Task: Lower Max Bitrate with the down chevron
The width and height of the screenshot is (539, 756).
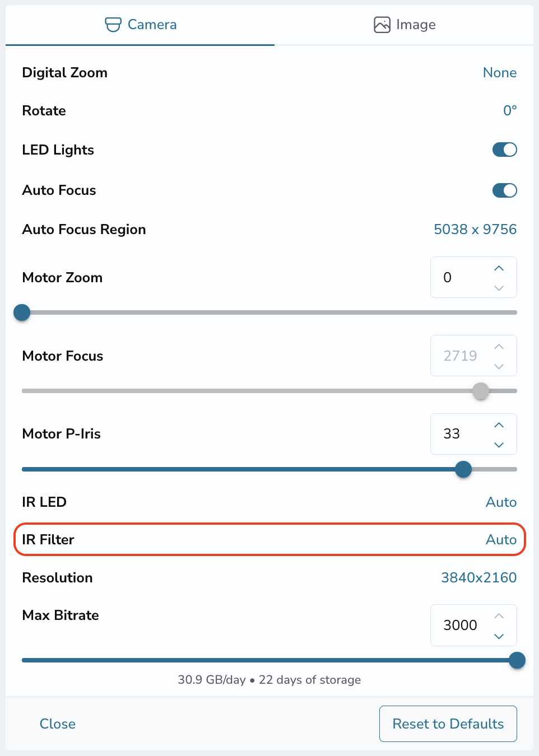Action: 499,636
